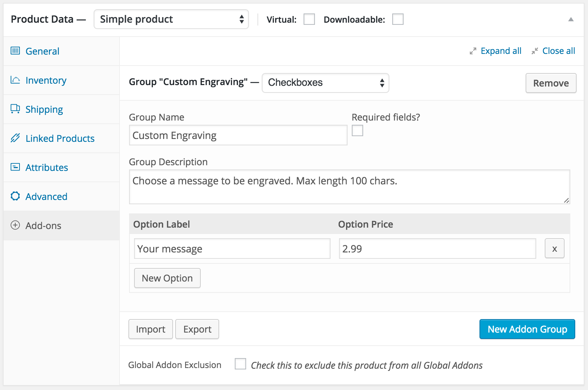Image resolution: width=588 pixels, height=390 pixels.
Task: Check the Required fields checkbox
Action: (357, 130)
